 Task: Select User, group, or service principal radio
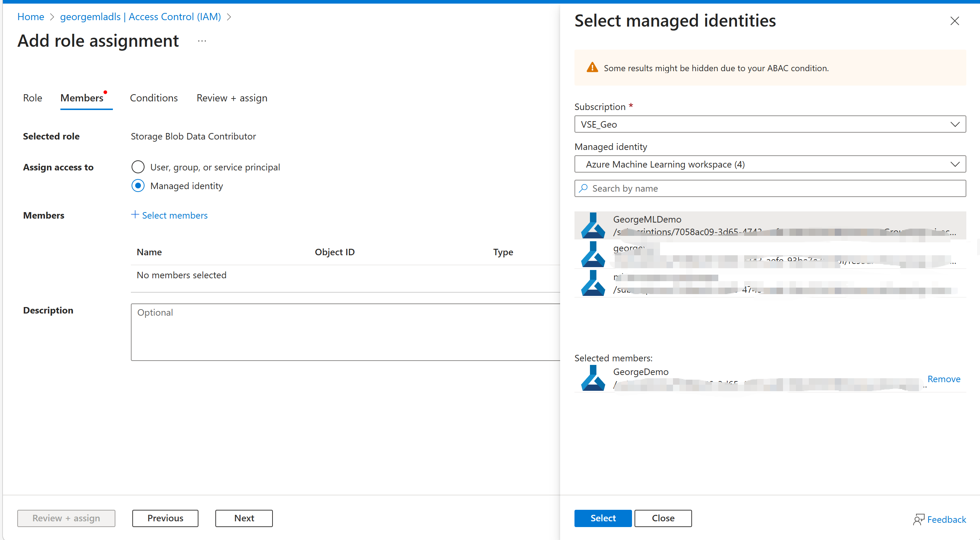click(x=138, y=167)
